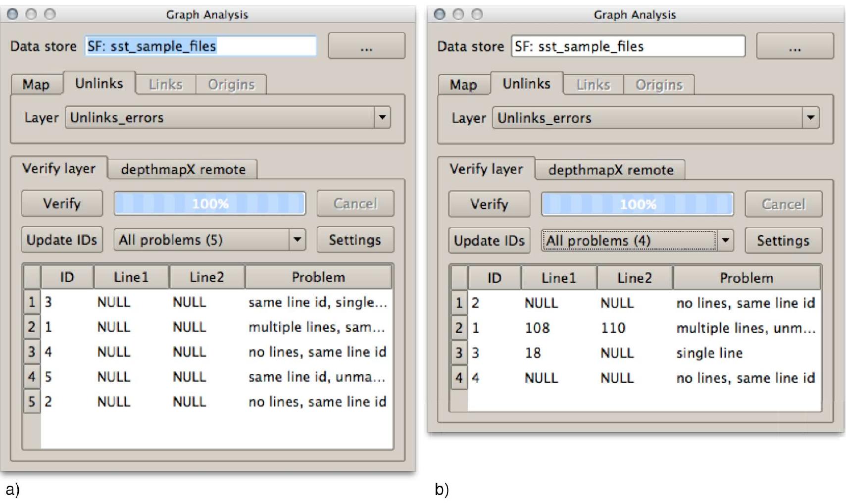
Task: Open Origins tab in left window
Action: coord(231,84)
